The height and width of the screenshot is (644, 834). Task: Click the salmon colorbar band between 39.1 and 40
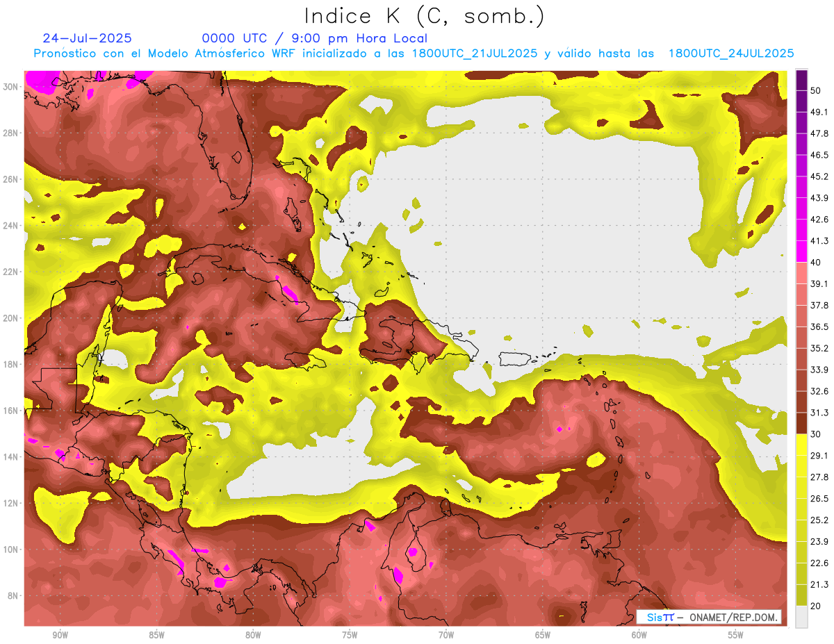(x=801, y=273)
